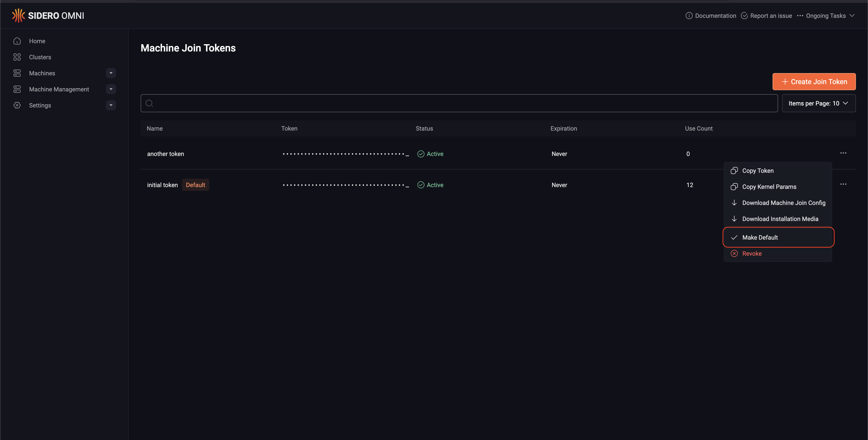Viewport: 868px width, 440px height.
Task: Click the Download Installation Media arrow icon
Action: [734, 219]
